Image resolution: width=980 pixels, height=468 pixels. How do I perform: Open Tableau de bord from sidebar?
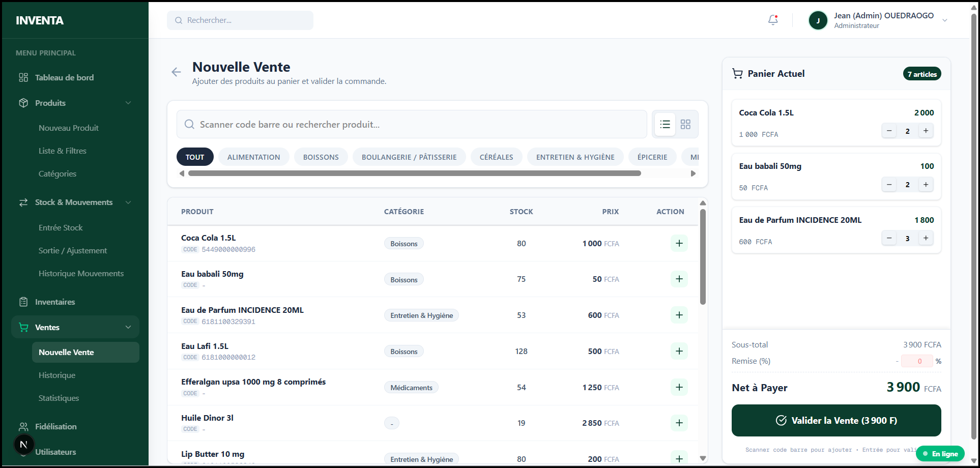click(64, 77)
